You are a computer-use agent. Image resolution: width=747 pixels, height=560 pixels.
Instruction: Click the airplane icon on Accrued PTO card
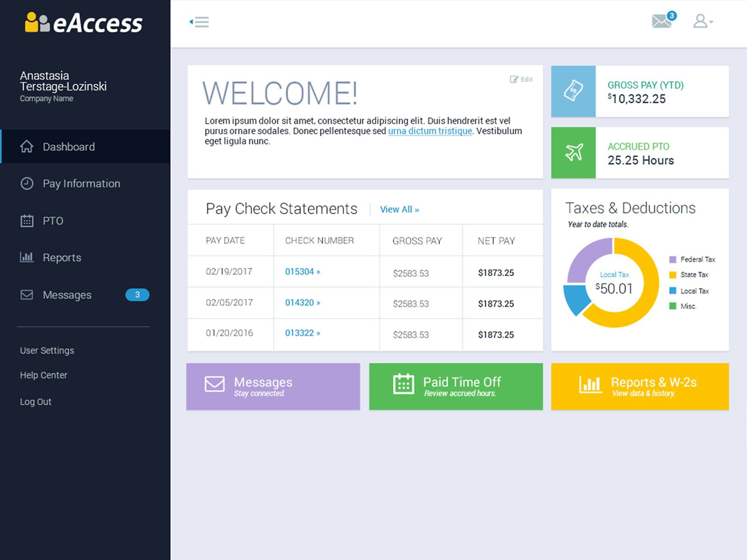pyautogui.click(x=573, y=153)
